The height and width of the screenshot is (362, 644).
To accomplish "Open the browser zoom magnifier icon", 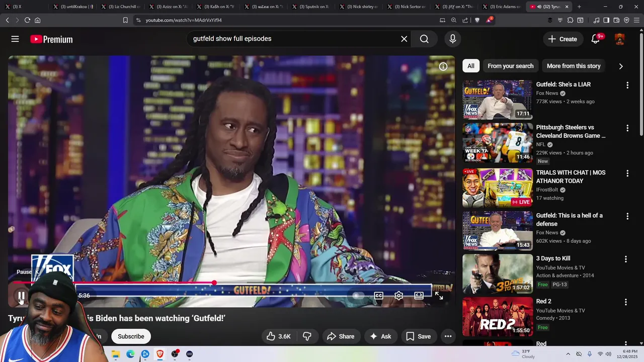I will pos(453,20).
